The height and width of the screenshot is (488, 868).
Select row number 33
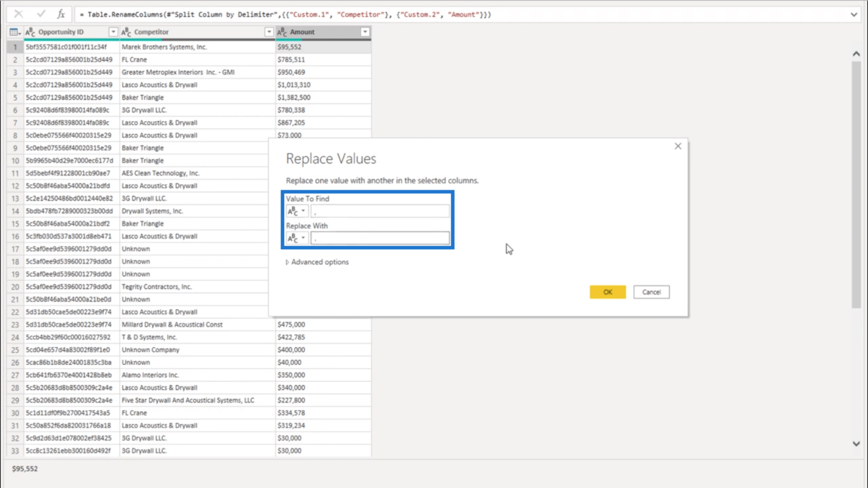pyautogui.click(x=15, y=451)
